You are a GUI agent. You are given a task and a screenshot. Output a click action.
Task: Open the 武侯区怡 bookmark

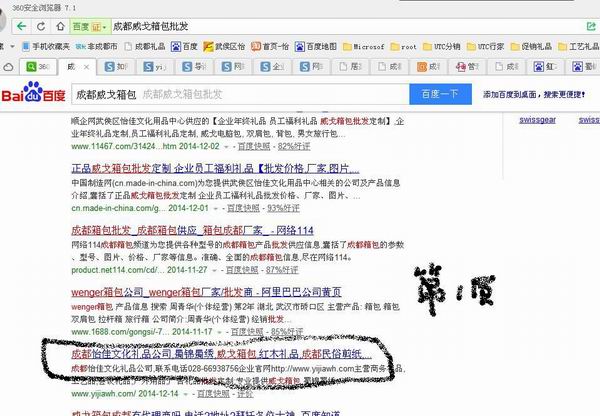[224, 47]
